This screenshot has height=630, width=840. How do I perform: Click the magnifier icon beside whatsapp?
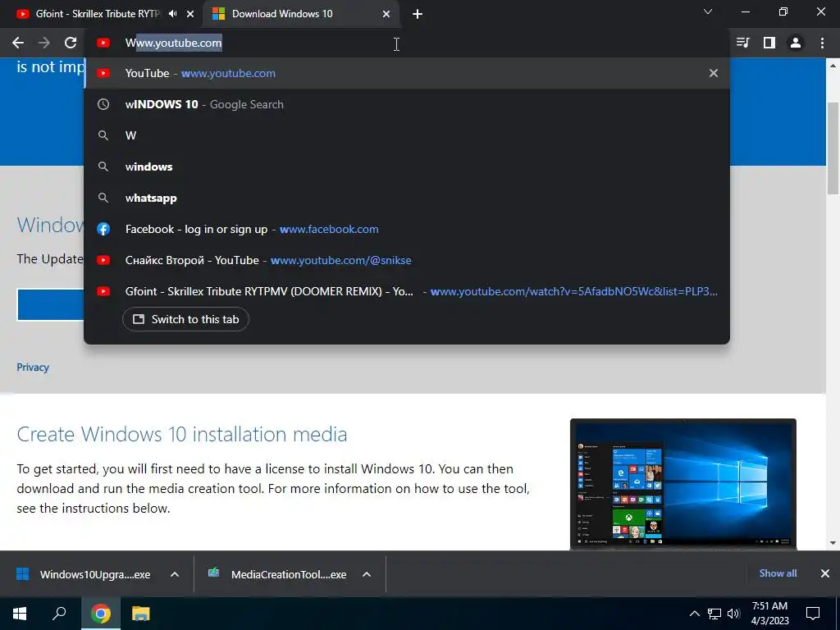pyautogui.click(x=103, y=198)
